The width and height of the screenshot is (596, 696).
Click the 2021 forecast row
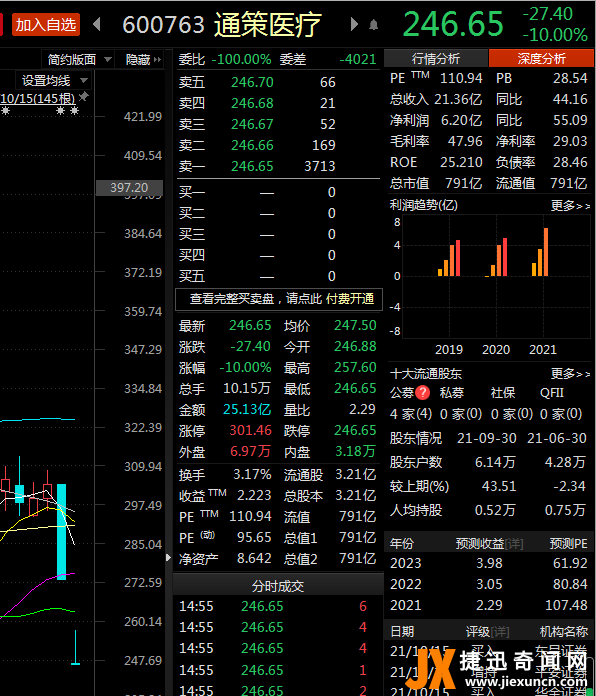[x=489, y=605]
